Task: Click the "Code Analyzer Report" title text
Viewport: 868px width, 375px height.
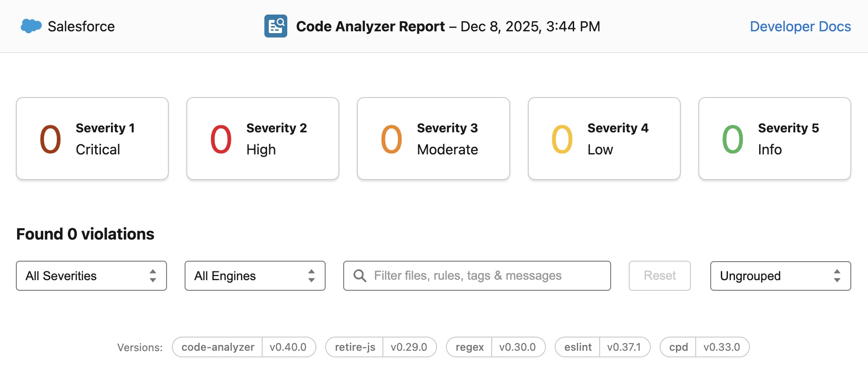Action: tap(371, 26)
